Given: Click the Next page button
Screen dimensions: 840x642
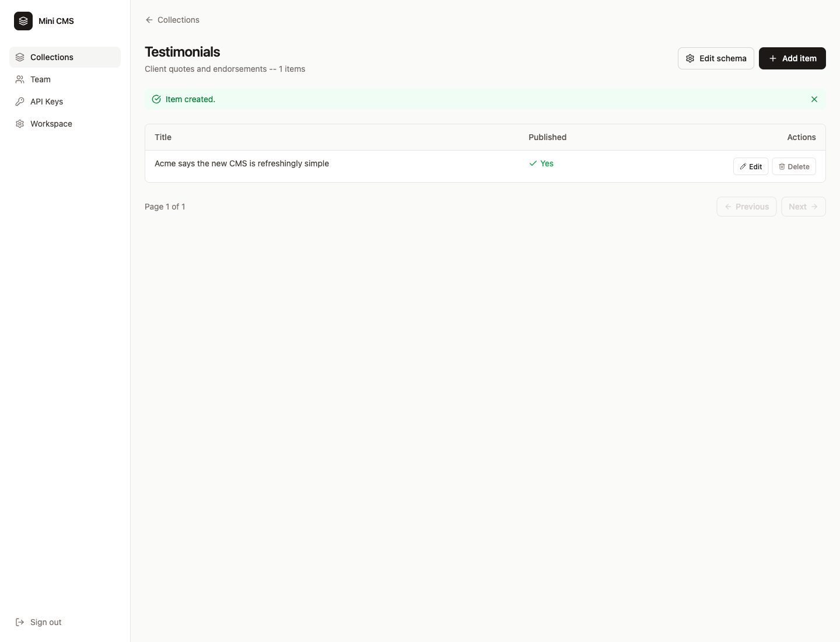Looking at the screenshot, I should (803, 207).
